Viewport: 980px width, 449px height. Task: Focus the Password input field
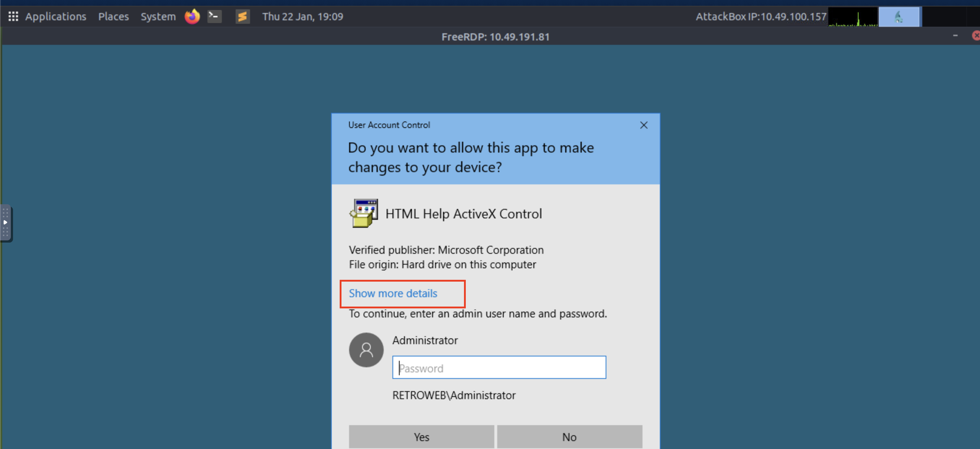(x=499, y=368)
